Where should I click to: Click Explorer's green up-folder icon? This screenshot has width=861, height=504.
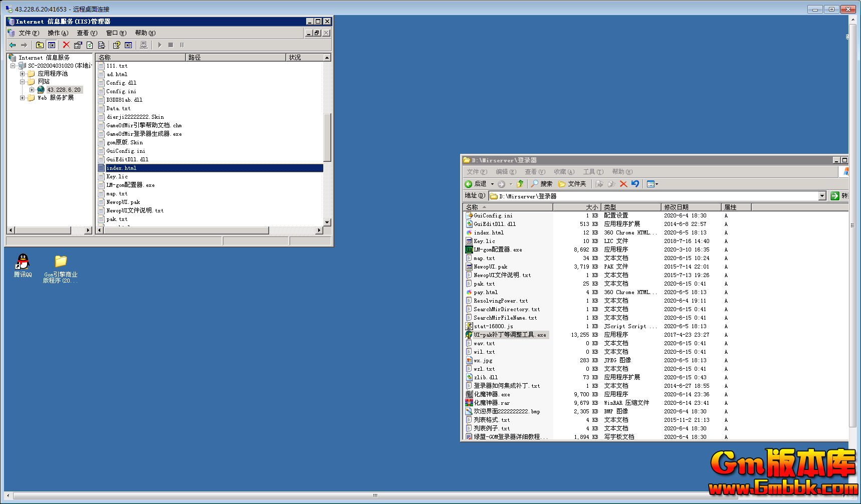click(x=520, y=184)
